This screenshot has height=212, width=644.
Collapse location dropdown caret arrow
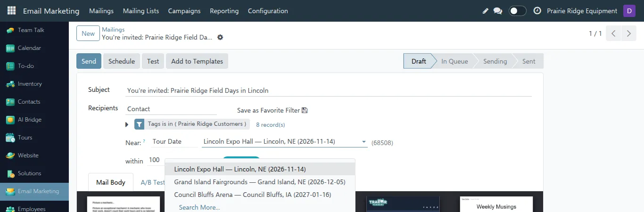pyautogui.click(x=363, y=142)
